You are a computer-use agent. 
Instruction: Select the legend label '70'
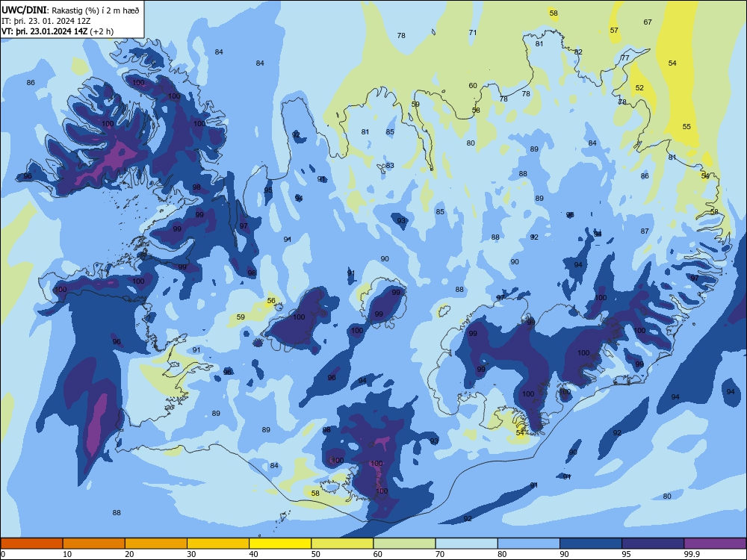pyautogui.click(x=440, y=554)
